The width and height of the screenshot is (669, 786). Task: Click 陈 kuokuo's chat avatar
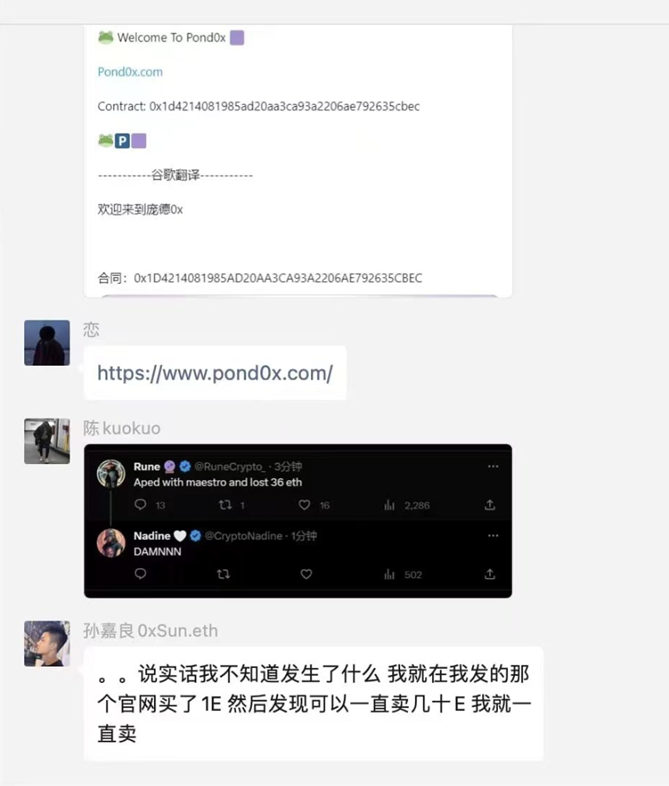pos(47,441)
